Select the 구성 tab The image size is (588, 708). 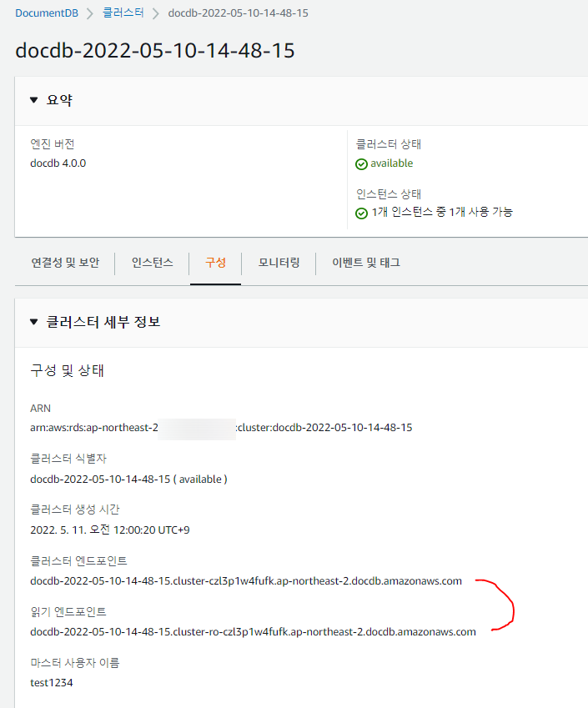point(215,263)
